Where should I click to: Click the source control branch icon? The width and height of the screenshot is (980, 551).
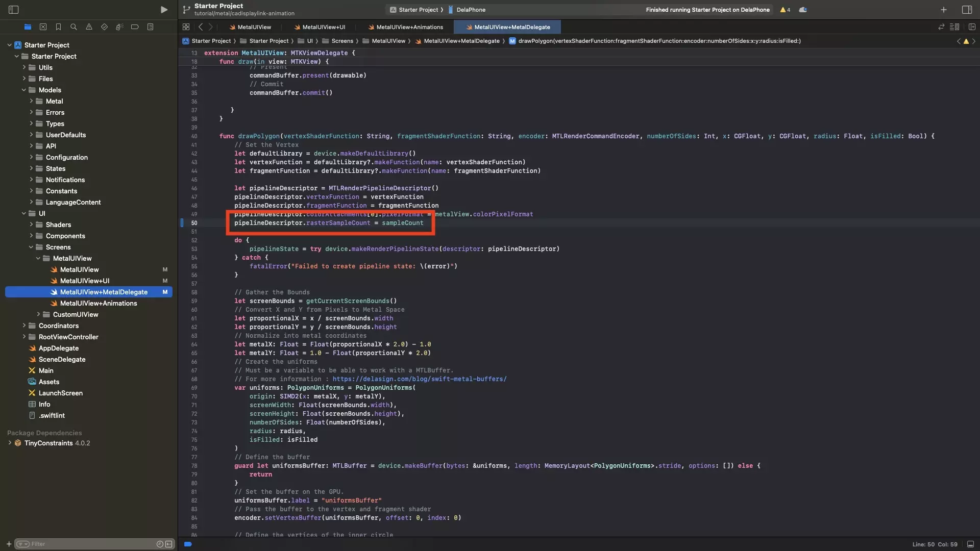(x=186, y=10)
